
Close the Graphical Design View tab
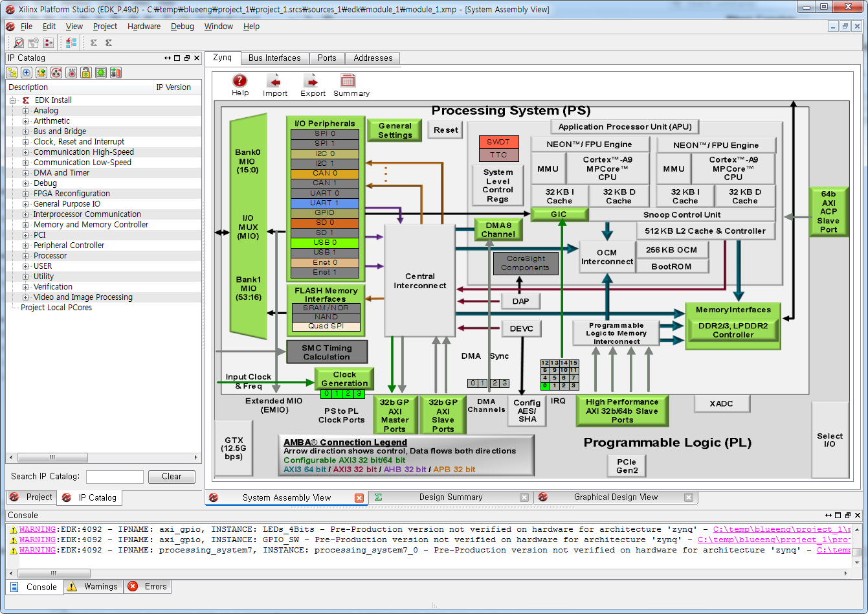pyautogui.click(x=689, y=497)
